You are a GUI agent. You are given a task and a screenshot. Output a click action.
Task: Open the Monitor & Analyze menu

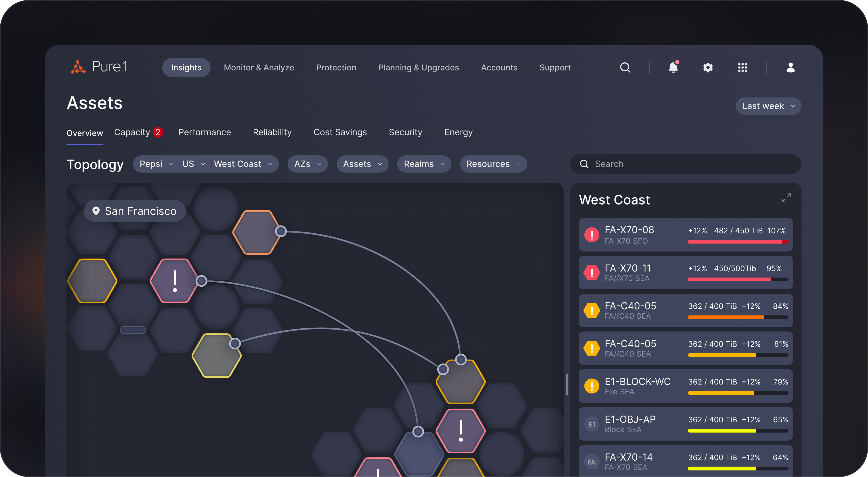coord(259,68)
